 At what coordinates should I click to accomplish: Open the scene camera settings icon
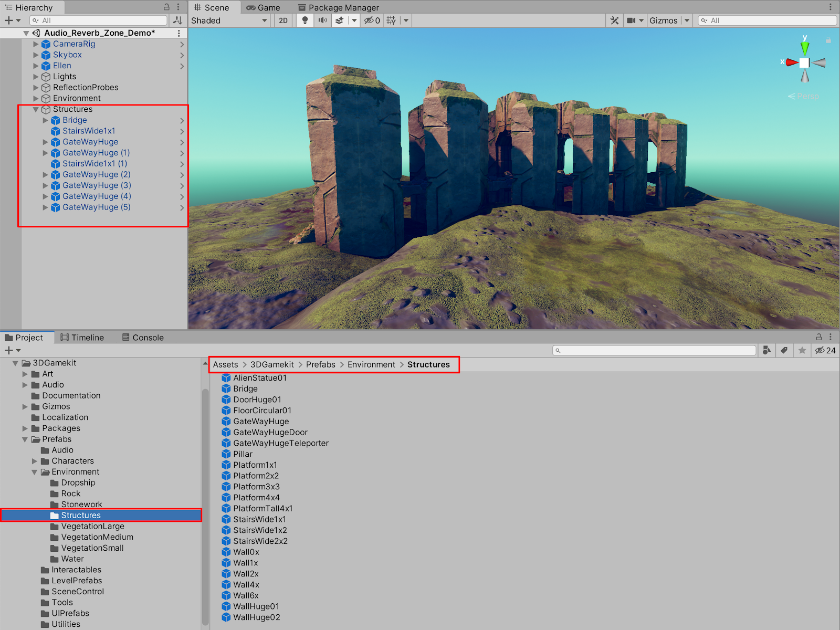(631, 20)
